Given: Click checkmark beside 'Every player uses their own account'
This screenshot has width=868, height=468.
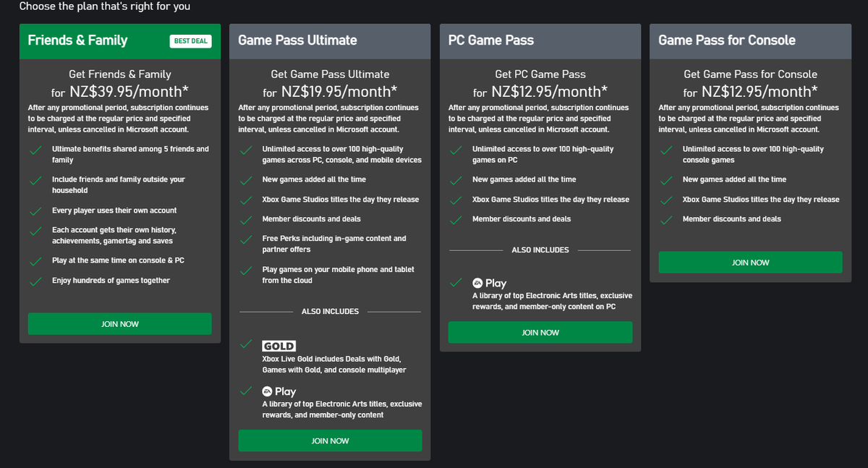Looking at the screenshot, I should tap(35, 212).
